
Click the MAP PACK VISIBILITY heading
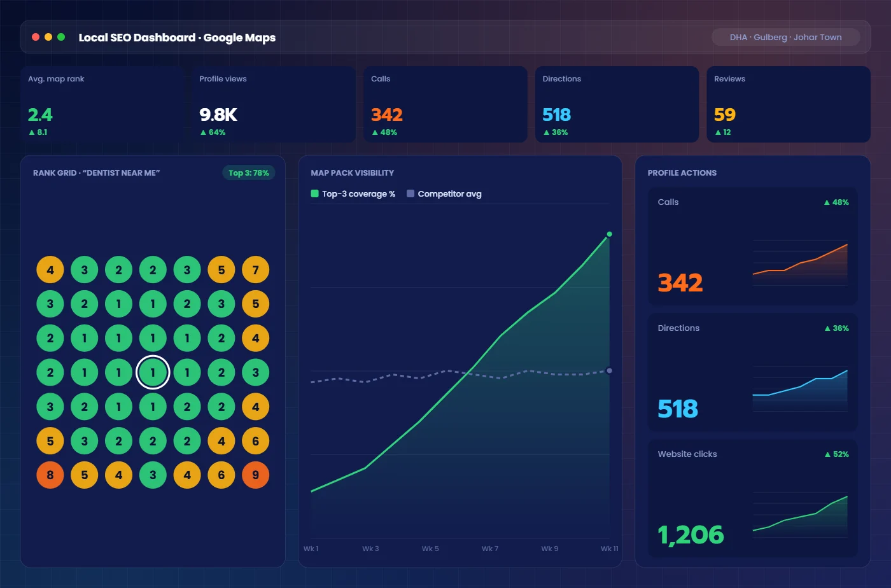point(352,172)
